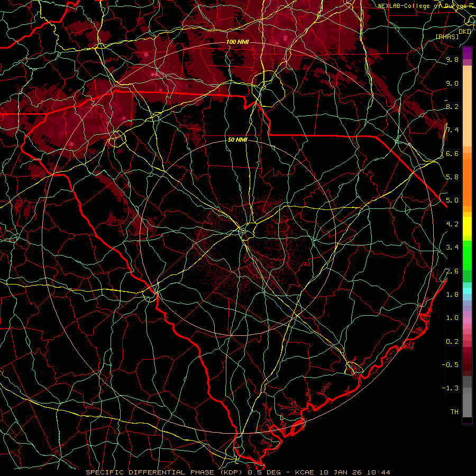Click the 1.8 legend value
This screenshot has width=476, height=476.
[452, 295]
